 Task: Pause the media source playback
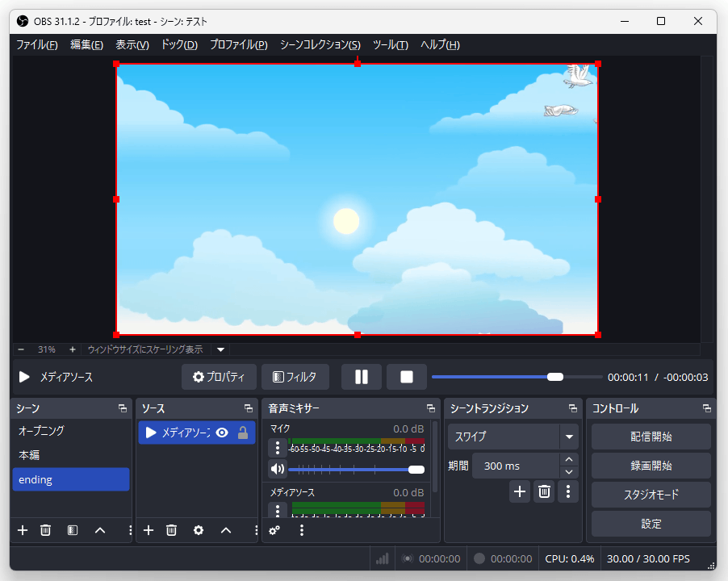pyautogui.click(x=361, y=377)
